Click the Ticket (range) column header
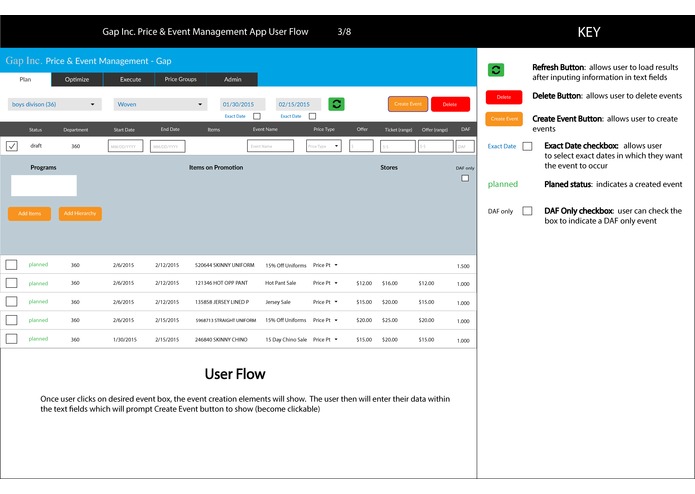Viewport: 695px width, 494px height. (398, 130)
